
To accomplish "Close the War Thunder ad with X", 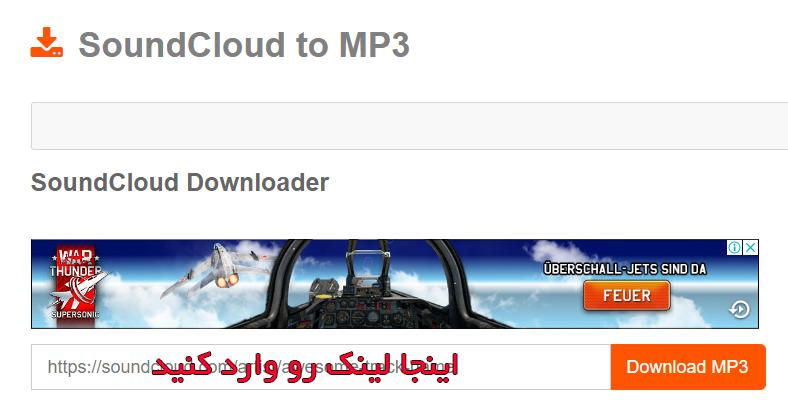I will 750,247.
